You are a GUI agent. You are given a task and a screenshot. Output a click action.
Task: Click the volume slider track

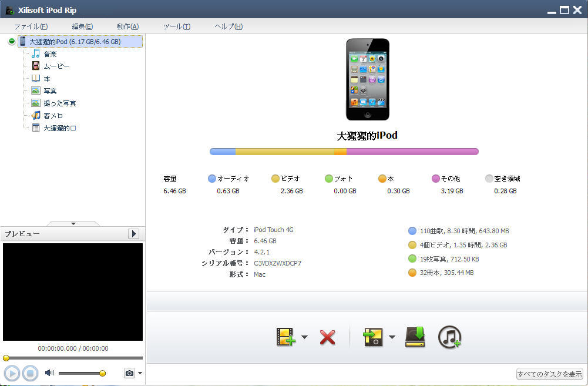click(x=80, y=373)
